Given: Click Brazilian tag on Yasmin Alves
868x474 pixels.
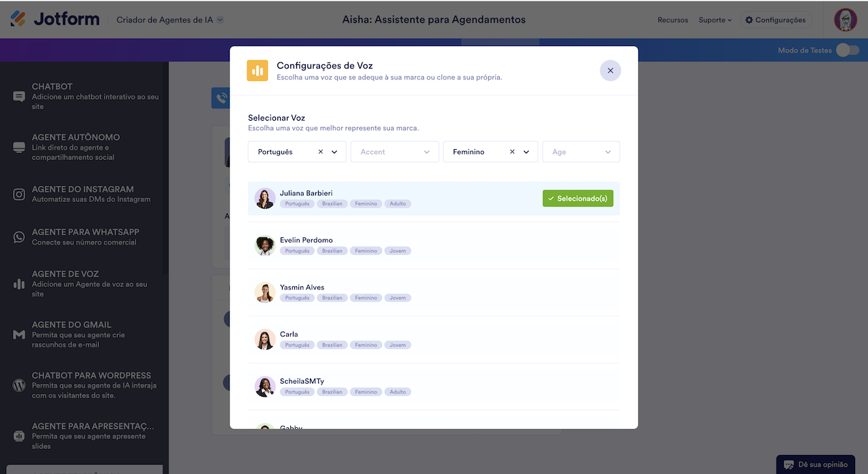Looking at the screenshot, I should [332, 298].
